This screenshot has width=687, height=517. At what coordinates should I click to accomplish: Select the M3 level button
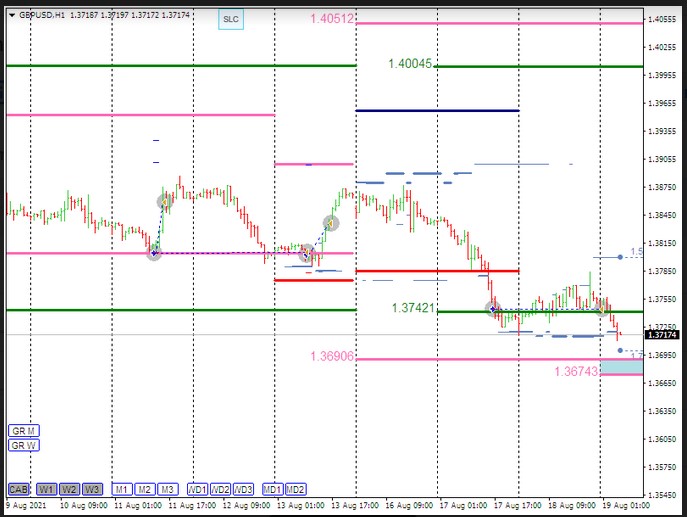tap(167, 489)
